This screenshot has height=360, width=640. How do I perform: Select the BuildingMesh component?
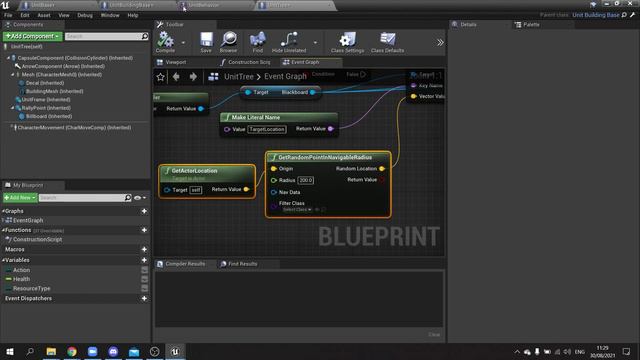click(x=54, y=91)
